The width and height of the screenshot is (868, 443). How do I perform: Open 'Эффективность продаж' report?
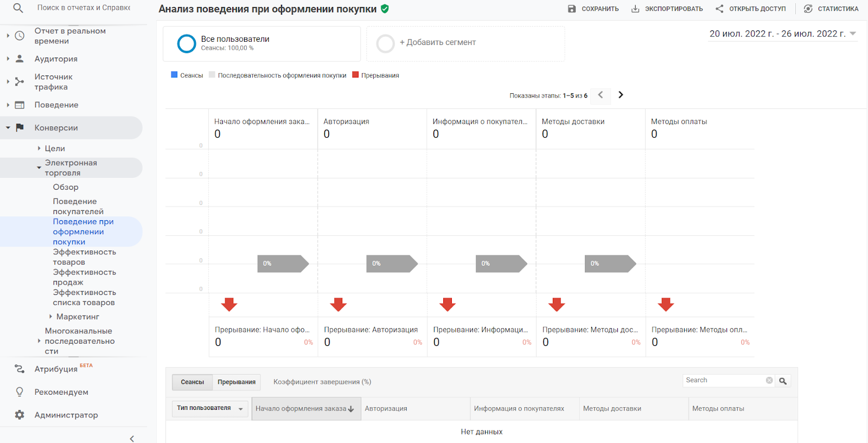point(85,277)
